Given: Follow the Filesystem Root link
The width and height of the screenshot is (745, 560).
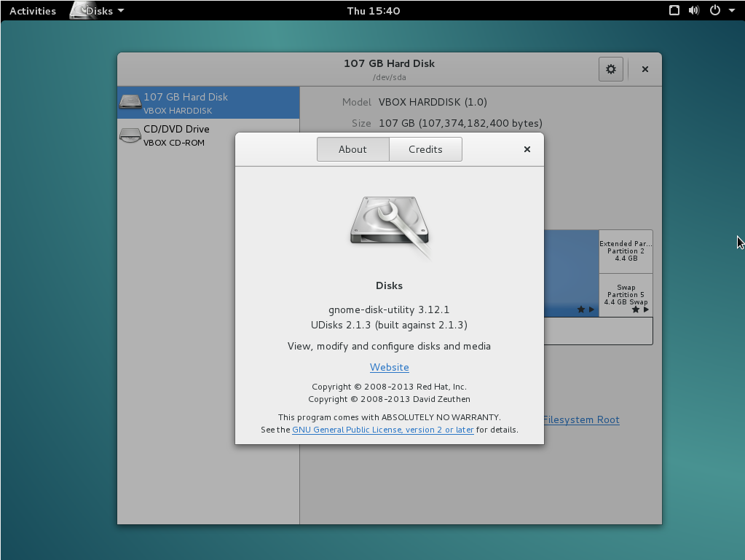Looking at the screenshot, I should coord(581,419).
